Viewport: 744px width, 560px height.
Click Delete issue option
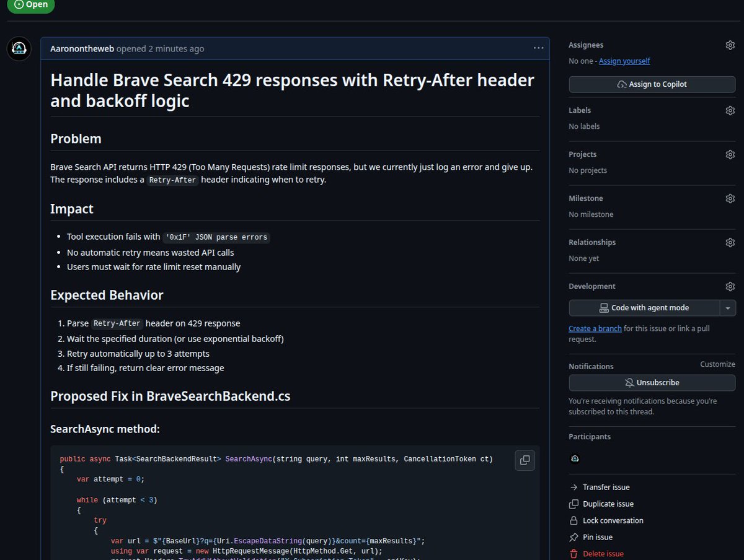[x=596, y=554]
